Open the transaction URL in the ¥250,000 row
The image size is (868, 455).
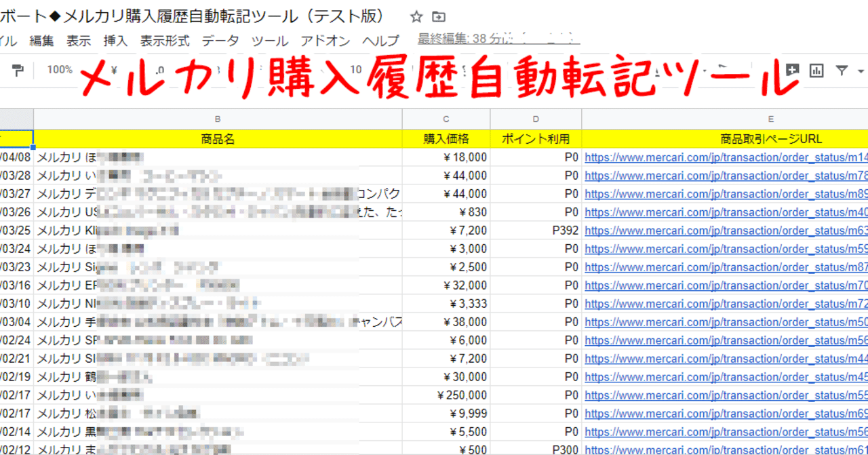pyautogui.click(x=726, y=395)
